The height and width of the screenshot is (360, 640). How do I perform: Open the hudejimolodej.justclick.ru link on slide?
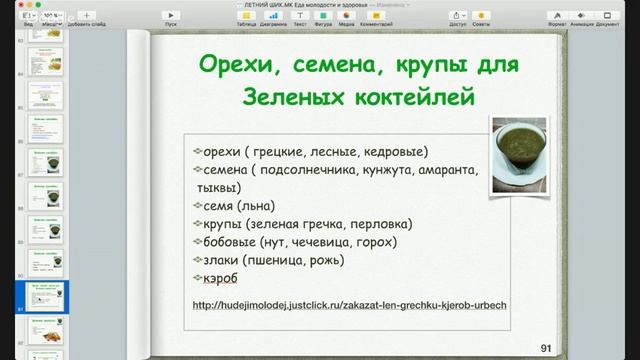click(x=349, y=305)
